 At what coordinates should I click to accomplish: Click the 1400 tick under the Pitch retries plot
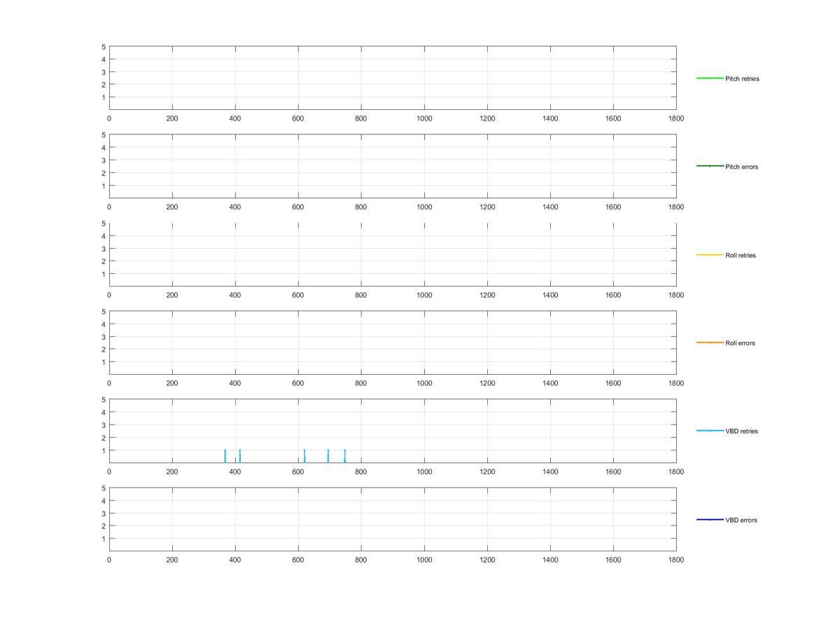click(550, 118)
